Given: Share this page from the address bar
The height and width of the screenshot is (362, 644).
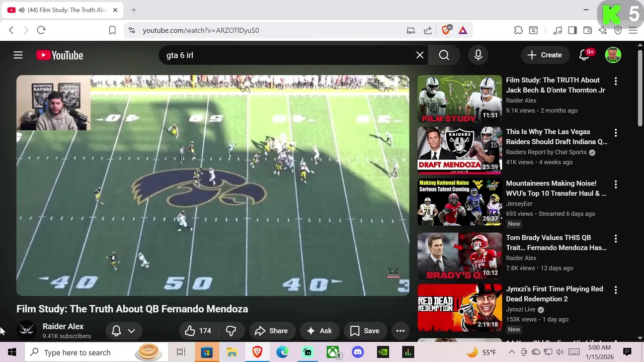Looking at the screenshot, I should (x=428, y=30).
